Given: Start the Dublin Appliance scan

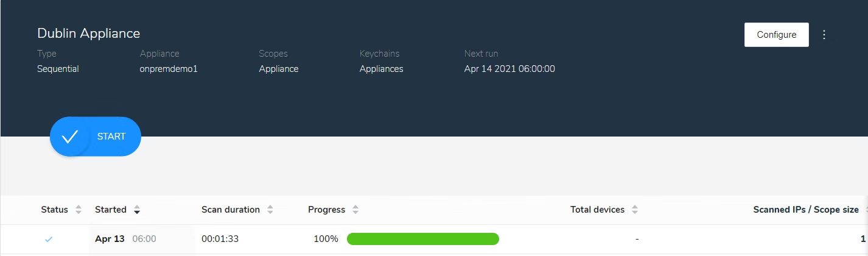Looking at the screenshot, I should point(96,137).
